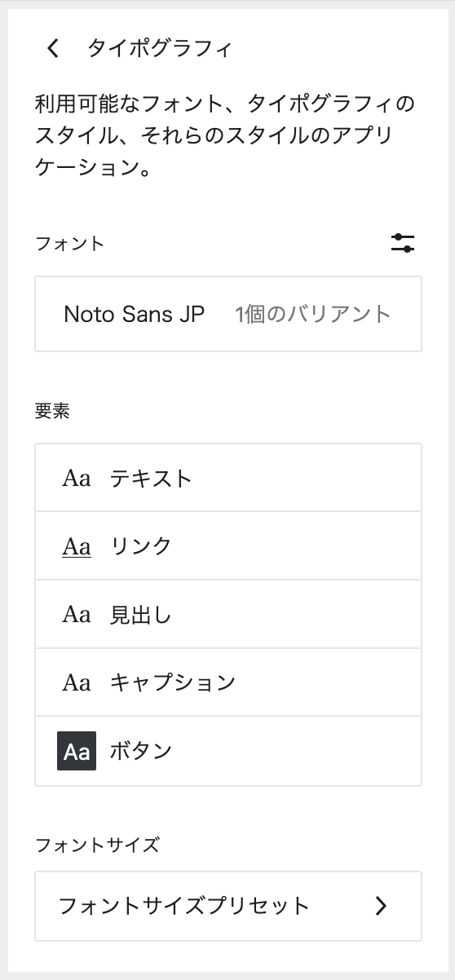Click the タイポグラフィ panel title
The width and height of the screenshot is (455, 980).
tap(160, 49)
